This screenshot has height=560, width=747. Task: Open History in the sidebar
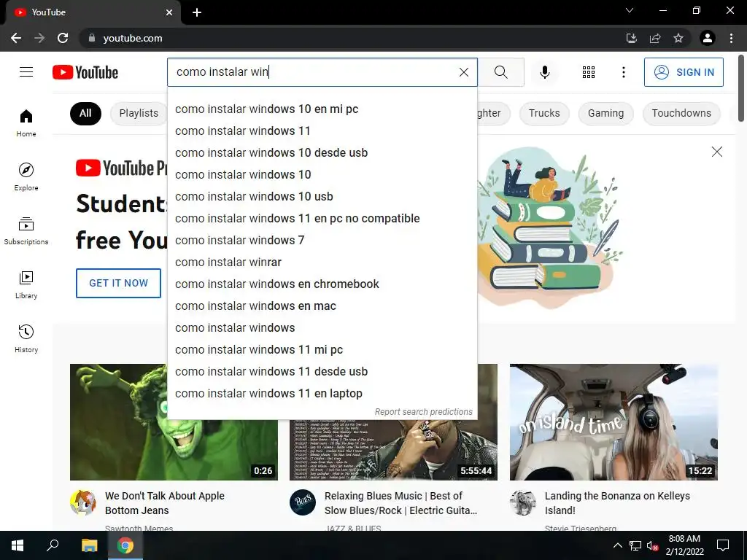(26, 338)
